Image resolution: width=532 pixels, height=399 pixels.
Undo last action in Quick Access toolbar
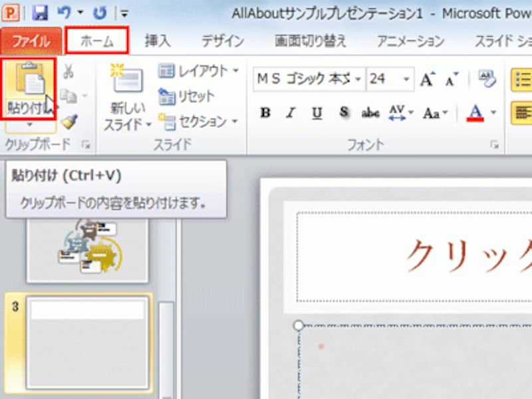point(64,13)
